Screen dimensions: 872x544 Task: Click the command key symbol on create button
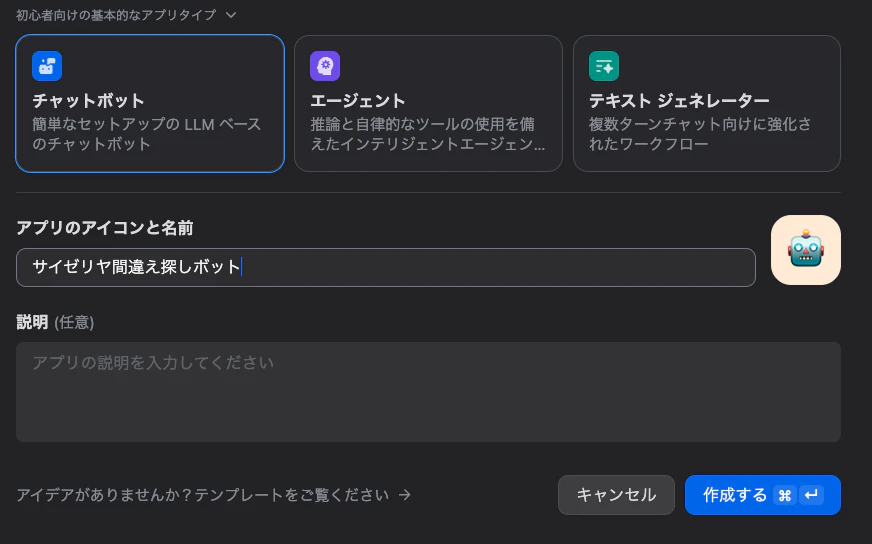point(785,495)
